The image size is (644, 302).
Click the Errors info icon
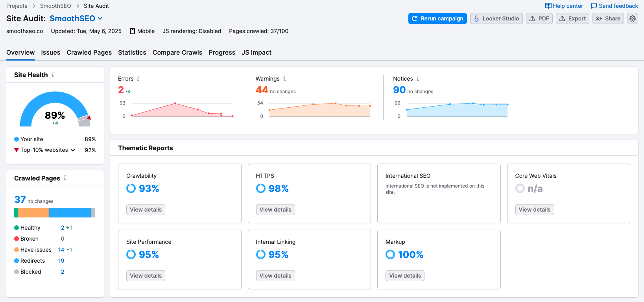click(x=138, y=79)
